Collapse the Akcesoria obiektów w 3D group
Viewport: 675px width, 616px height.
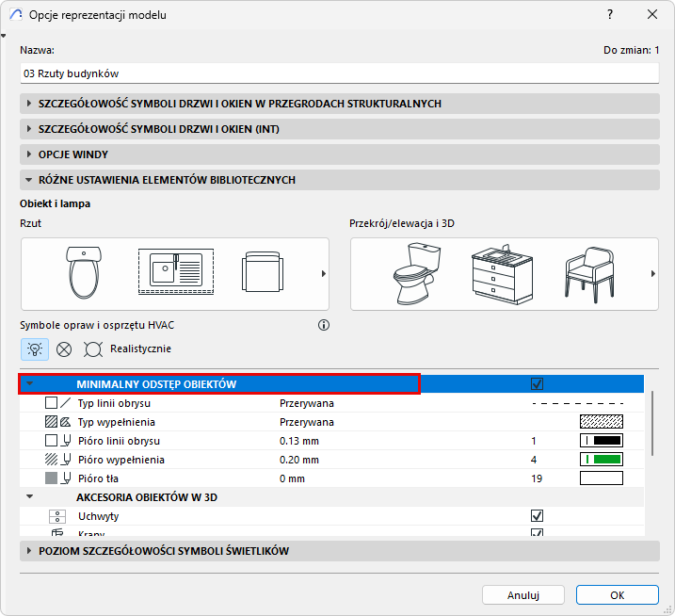30,496
